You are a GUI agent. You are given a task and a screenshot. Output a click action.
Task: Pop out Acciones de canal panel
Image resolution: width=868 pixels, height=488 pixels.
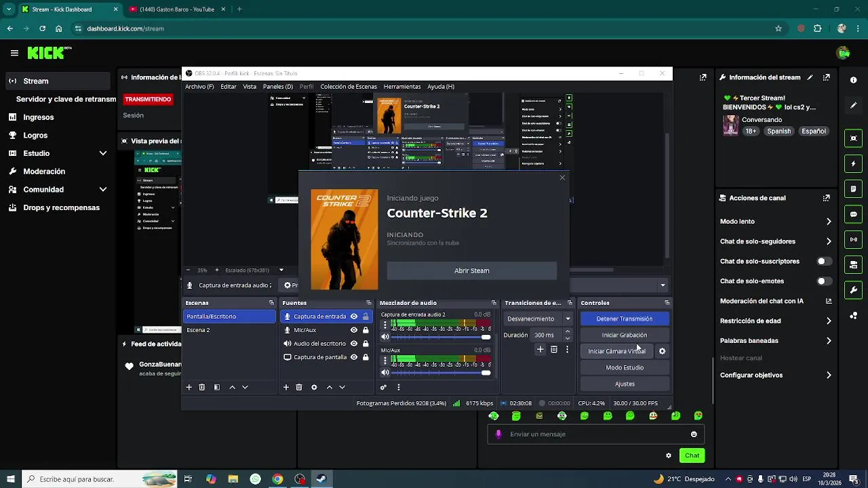point(826,198)
